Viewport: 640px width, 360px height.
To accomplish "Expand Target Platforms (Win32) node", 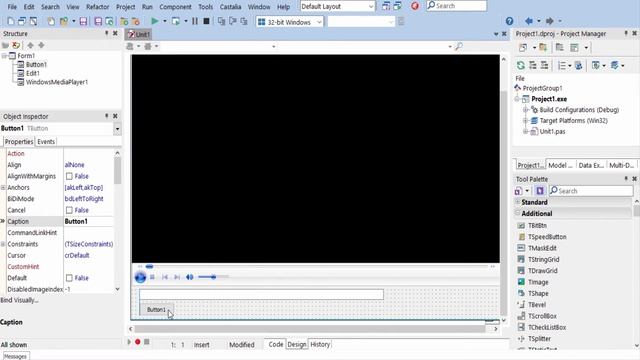I will (x=526, y=121).
